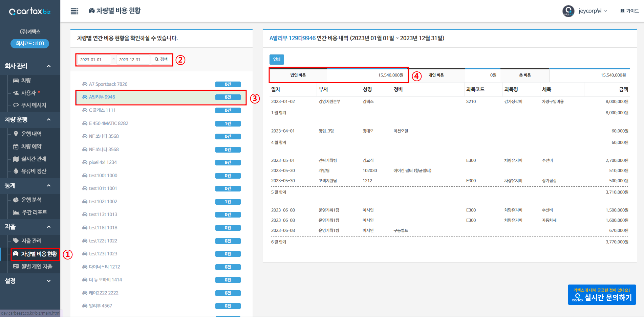Click the 금액 column header
This screenshot has width=644, height=317.
[x=623, y=89]
